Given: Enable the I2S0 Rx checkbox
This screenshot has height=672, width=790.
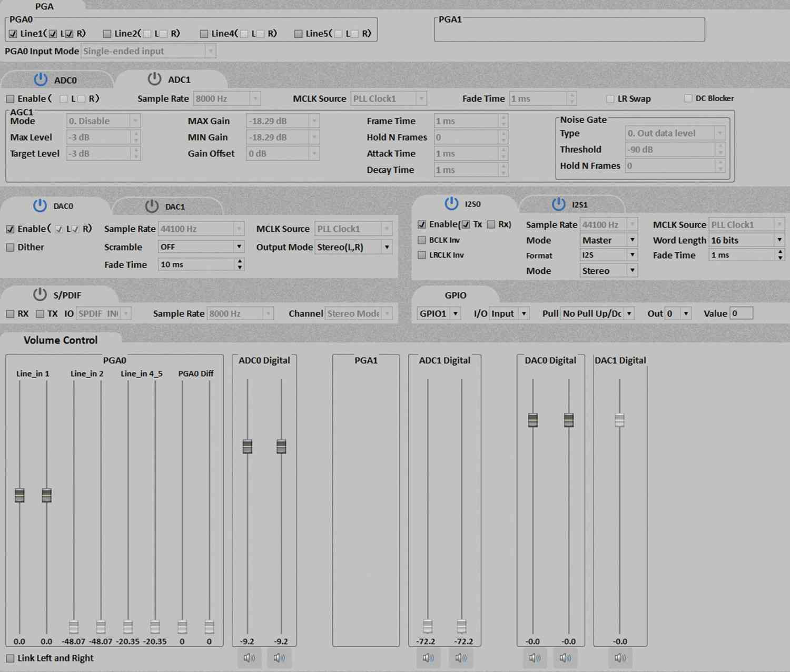Looking at the screenshot, I should 491,224.
